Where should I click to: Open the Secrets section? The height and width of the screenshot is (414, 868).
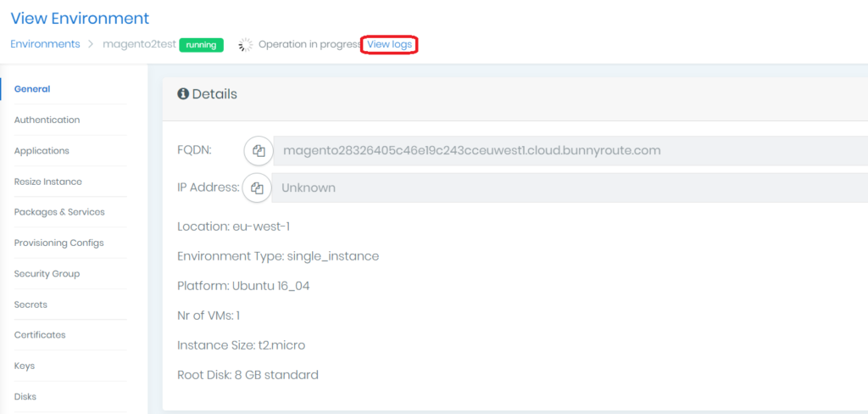[x=31, y=305]
